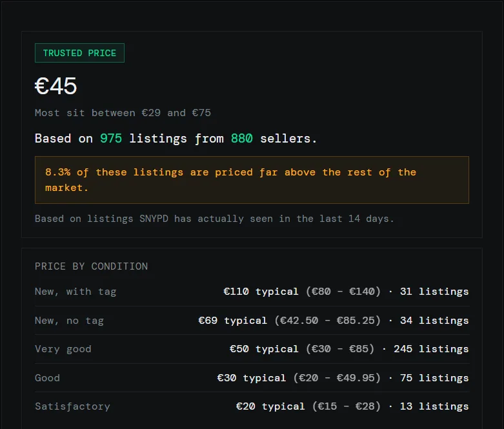
Task: Select the 'Good' condition label
Action: point(47,378)
